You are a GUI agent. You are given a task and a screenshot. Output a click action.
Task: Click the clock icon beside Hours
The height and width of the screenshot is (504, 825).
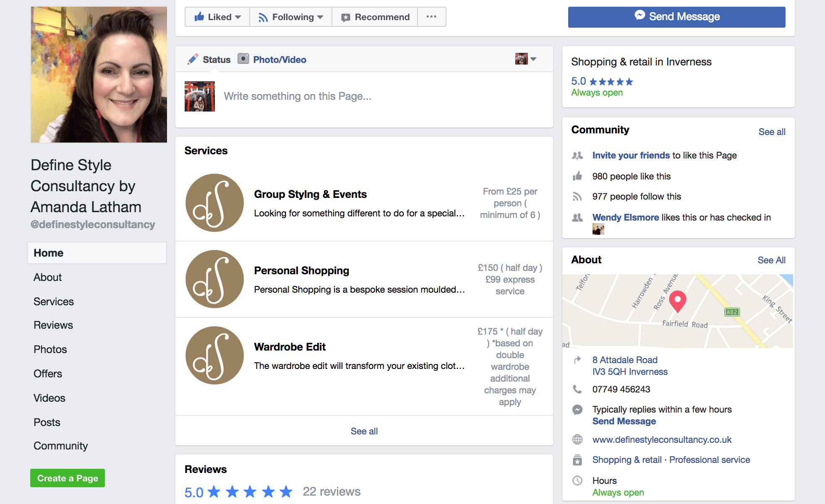pyautogui.click(x=577, y=481)
